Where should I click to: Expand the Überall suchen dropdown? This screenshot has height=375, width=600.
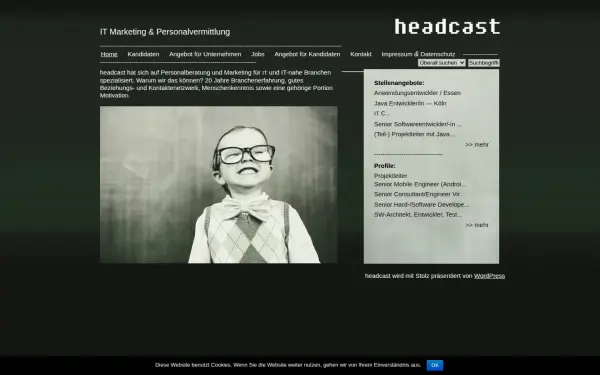click(x=442, y=63)
